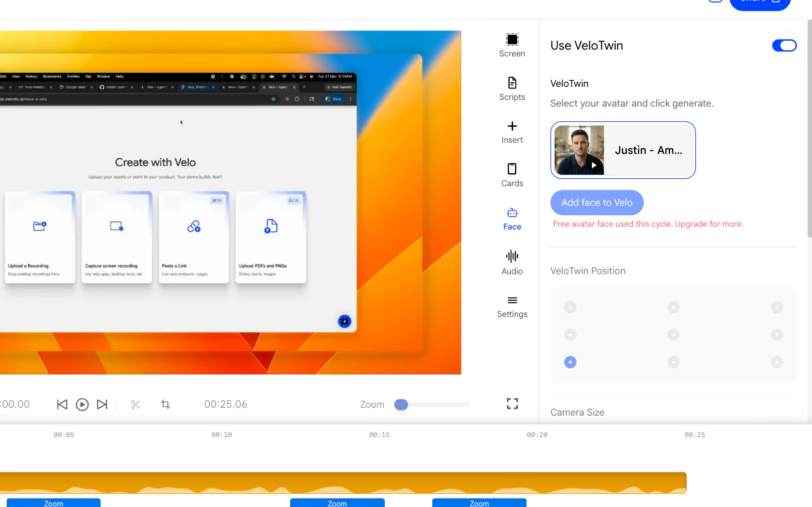Set VeloTwin position to middle-right
812x507 pixels.
click(x=777, y=334)
